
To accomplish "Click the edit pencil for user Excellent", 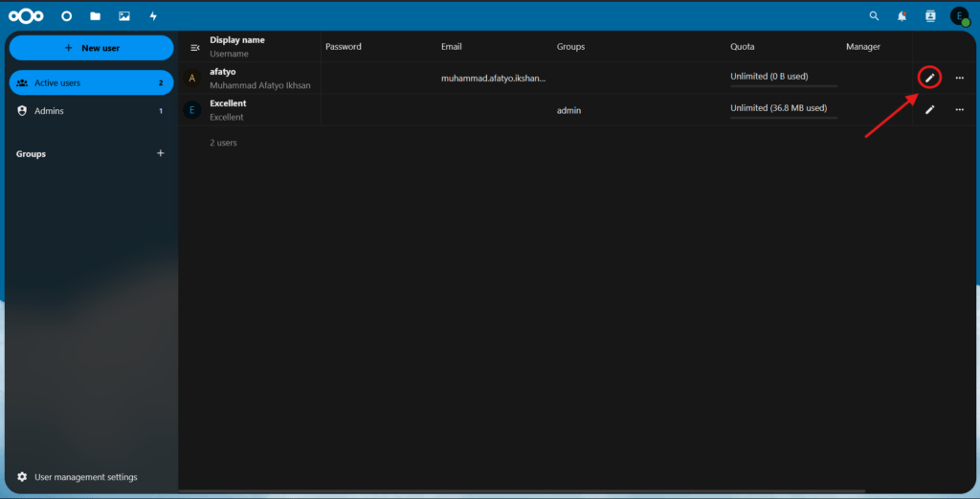I will coord(929,110).
